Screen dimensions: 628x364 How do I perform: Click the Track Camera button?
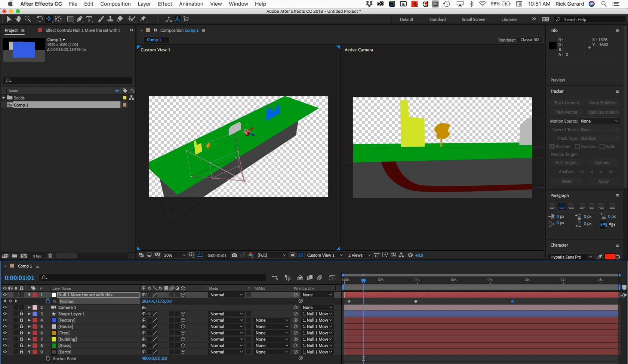pos(566,103)
